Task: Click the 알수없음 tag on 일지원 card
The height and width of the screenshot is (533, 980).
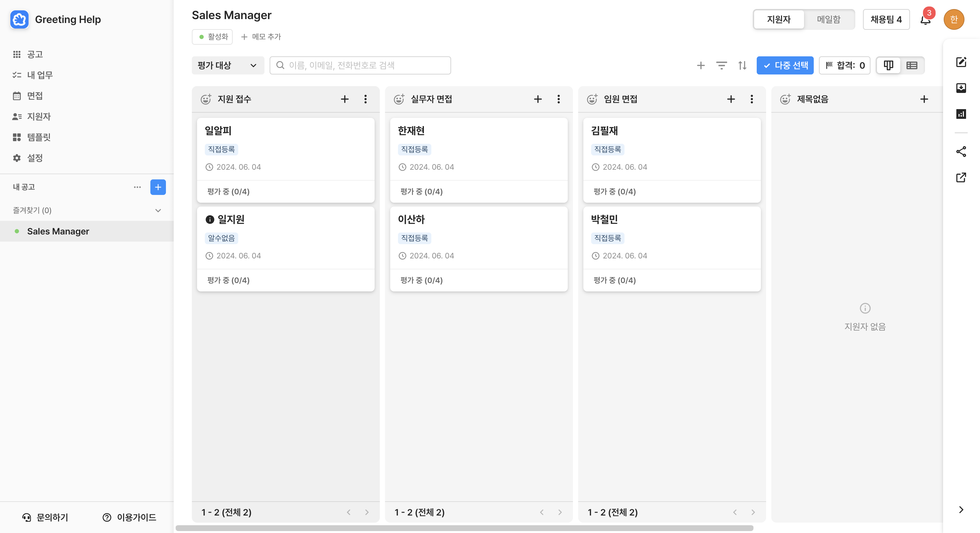Action: coord(221,238)
